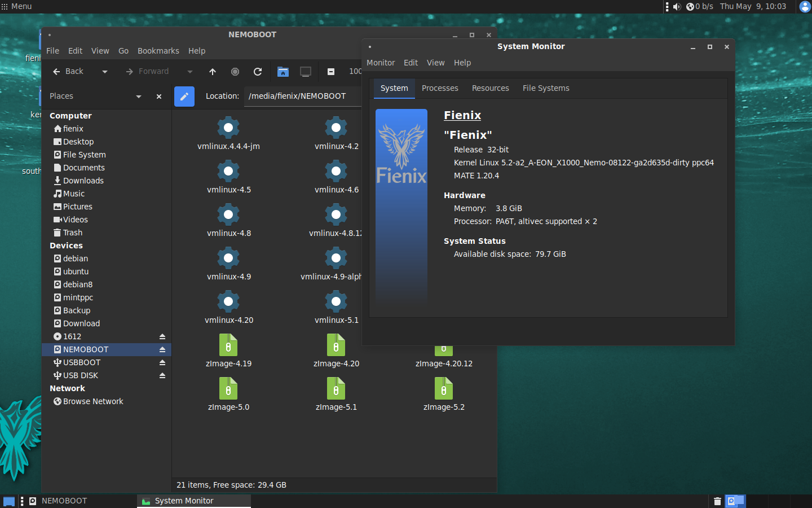Open the Bookmarks menu in Nemo
The height and width of the screenshot is (508, 812).
coord(158,51)
